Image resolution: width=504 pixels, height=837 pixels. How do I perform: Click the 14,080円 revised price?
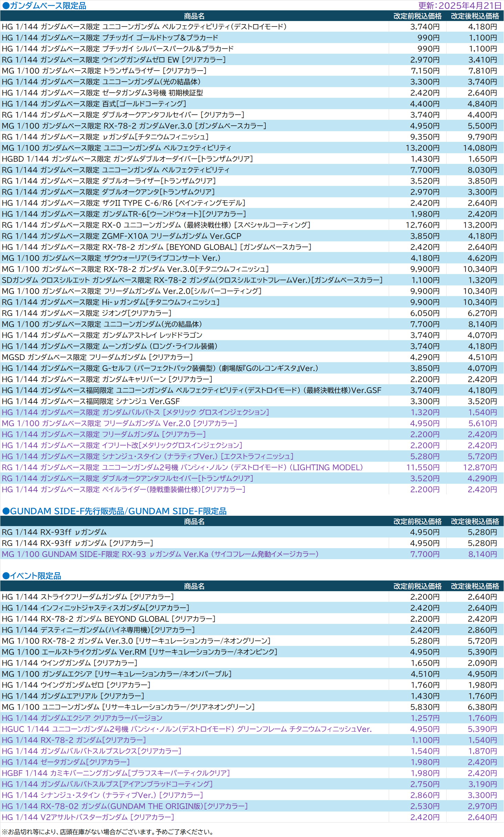click(480, 148)
